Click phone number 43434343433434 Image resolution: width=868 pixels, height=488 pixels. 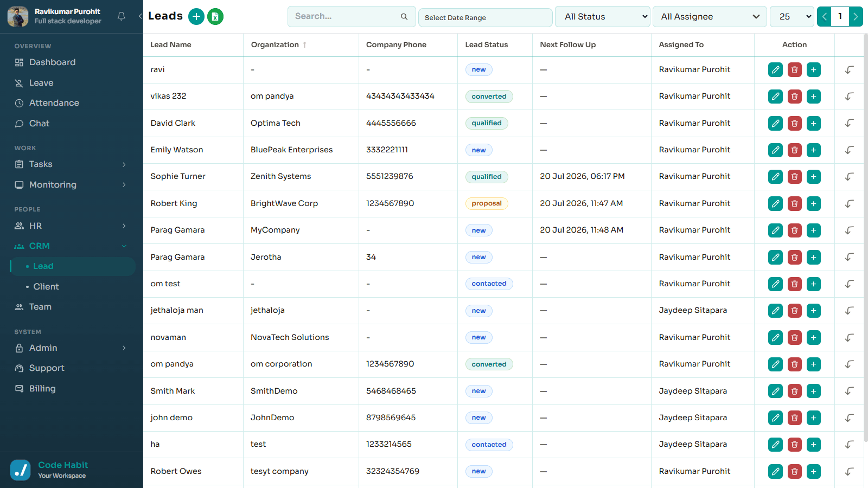[400, 97]
